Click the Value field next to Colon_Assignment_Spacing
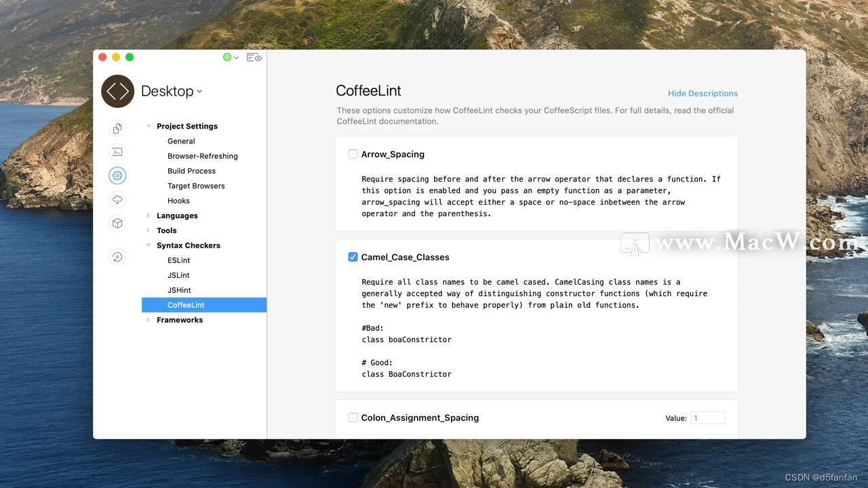Viewport: 868px width, 488px height. [x=707, y=418]
